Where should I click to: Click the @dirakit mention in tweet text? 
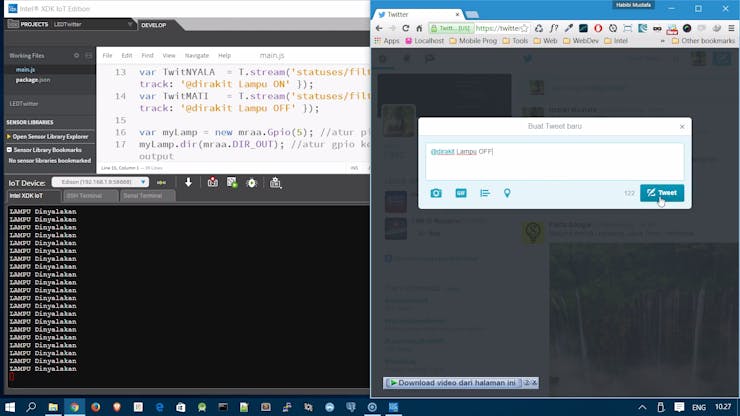click(x=442, y=152)
